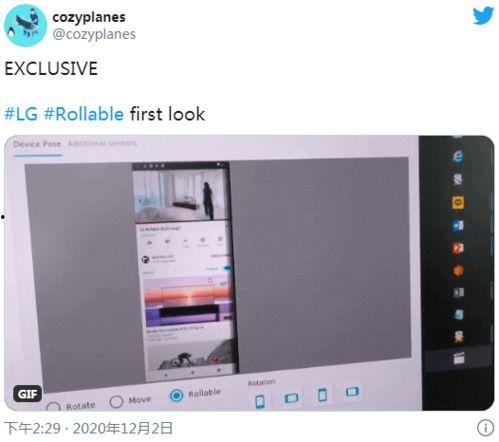Select the Move radio button

pyautogui.click(x=116, y=402)
